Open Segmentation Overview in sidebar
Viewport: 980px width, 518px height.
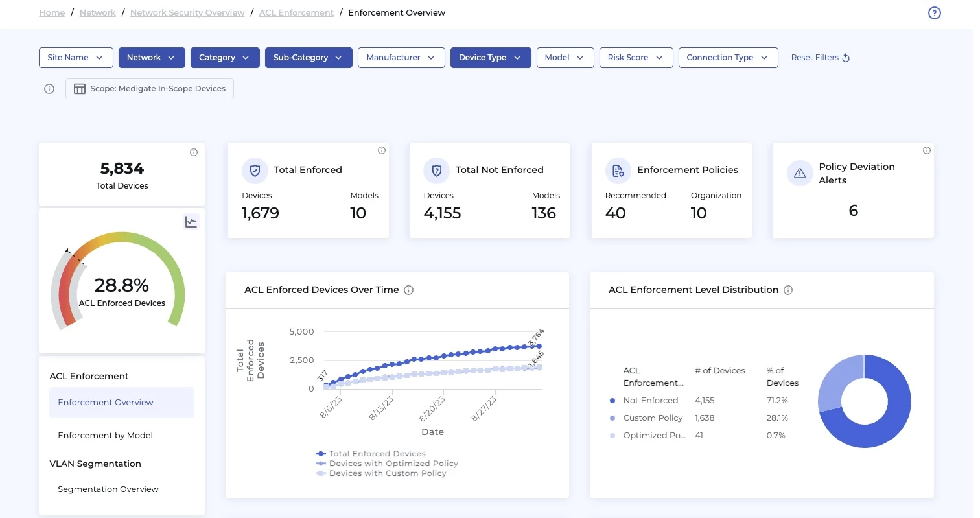click(108, 489)
